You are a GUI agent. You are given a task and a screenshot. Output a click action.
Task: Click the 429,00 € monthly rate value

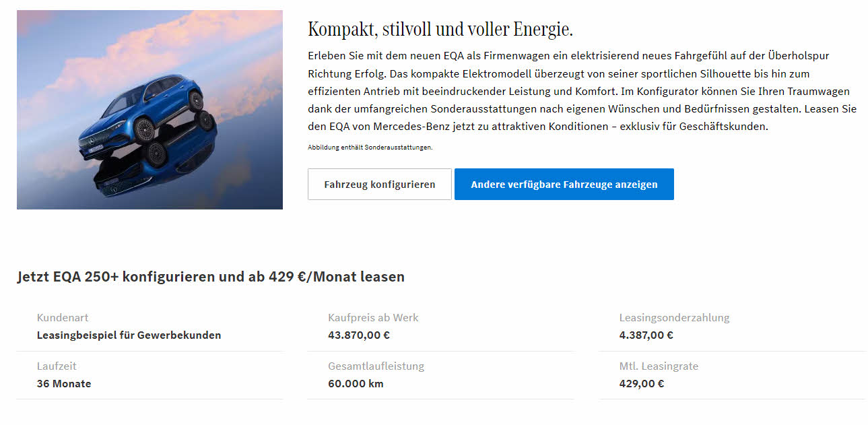642,384
